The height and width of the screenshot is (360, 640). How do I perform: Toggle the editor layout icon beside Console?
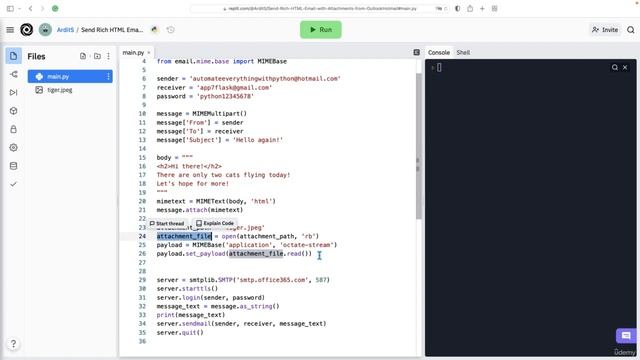(x=417, y=52)
